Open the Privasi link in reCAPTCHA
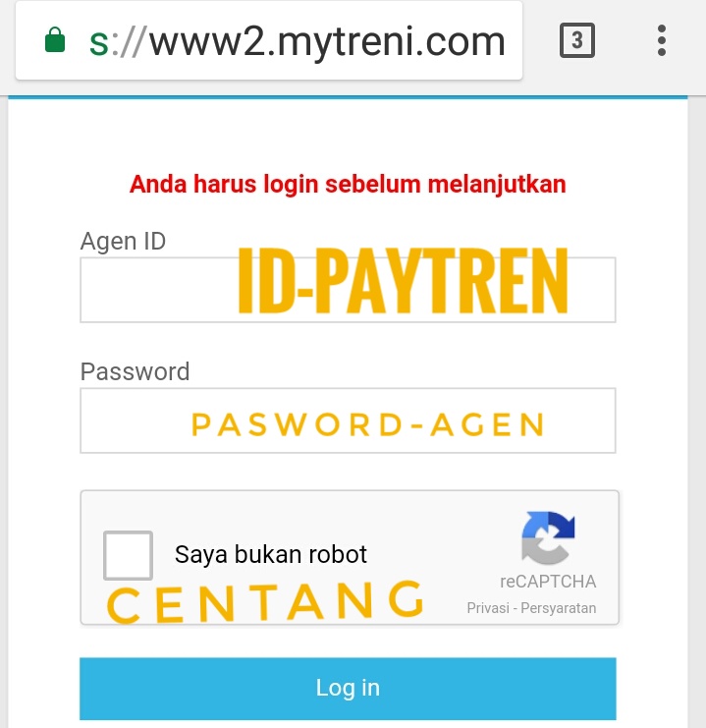This screenshot has height=728, width=706. (x=488, y=608)
